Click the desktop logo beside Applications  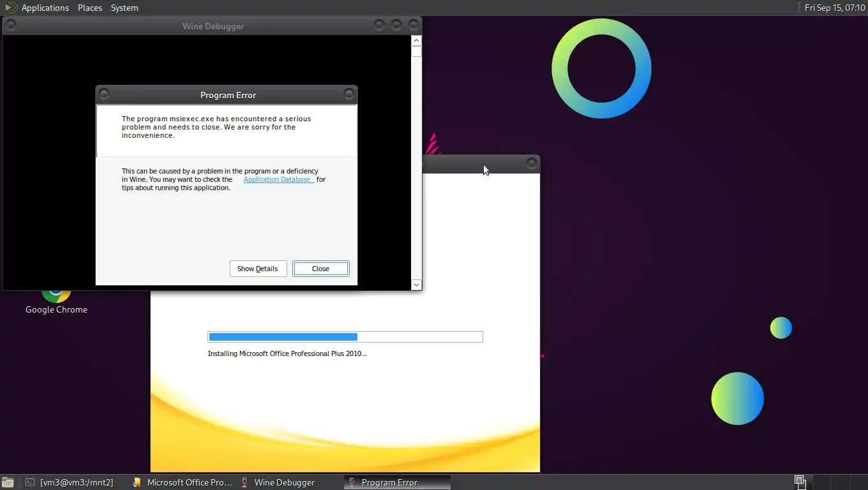tap(10, 8)
